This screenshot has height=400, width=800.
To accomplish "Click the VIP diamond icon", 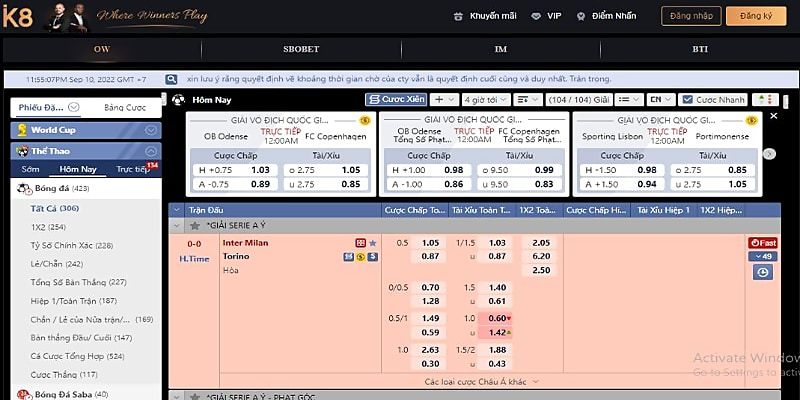I will click(x=536, y=16).
